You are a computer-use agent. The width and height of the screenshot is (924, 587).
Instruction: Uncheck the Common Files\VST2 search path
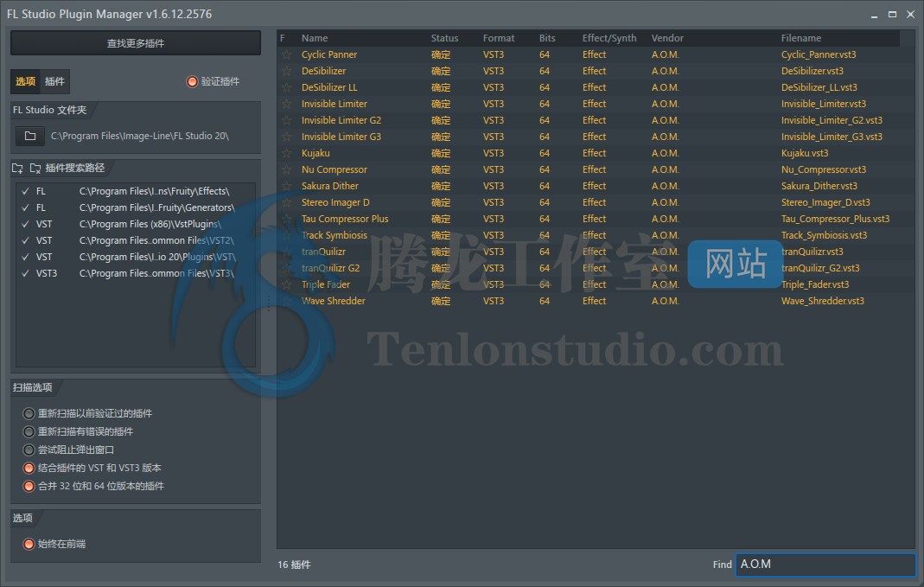click(x=25, y=241)
